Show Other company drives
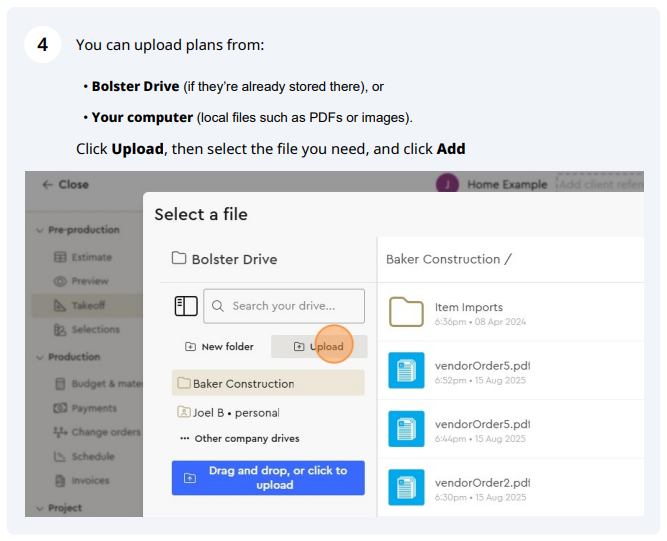The width and height of the screenshot is (667, 541). pos(240,438)
